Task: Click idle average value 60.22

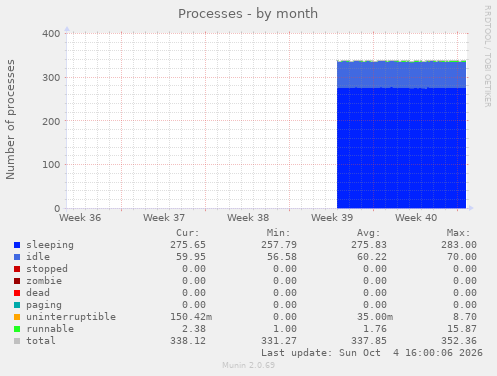Action: coord(372,257)
